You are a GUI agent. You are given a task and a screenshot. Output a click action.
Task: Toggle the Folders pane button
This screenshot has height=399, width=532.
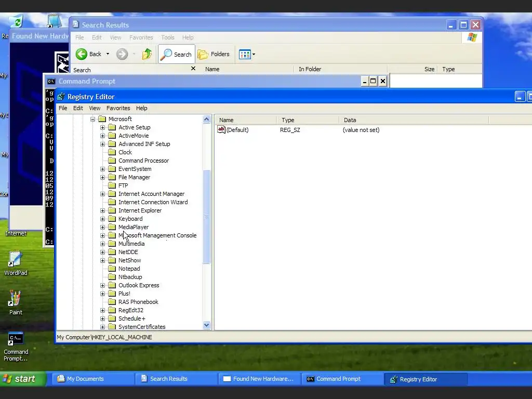[x=214, y=54]
